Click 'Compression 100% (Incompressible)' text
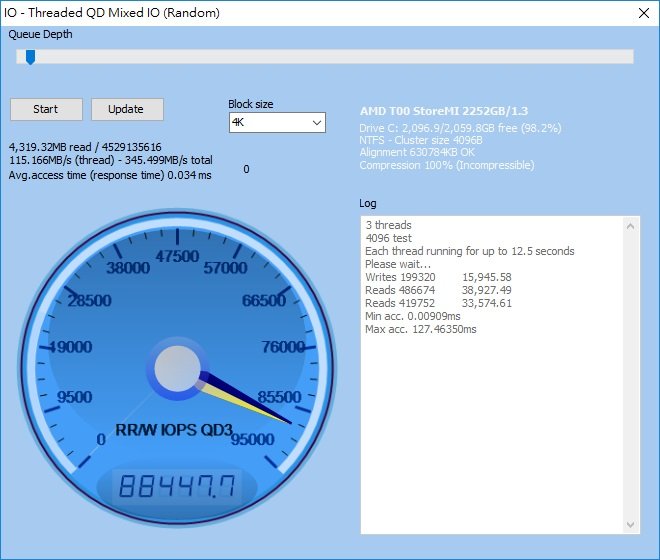This screenshot has height=560, width=660. click(x=447, y=165)
